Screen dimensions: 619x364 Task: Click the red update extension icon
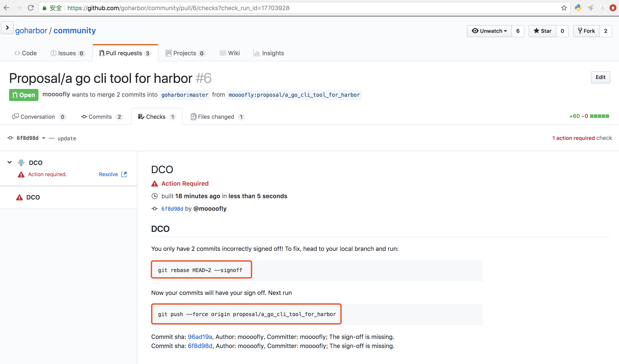613,8
